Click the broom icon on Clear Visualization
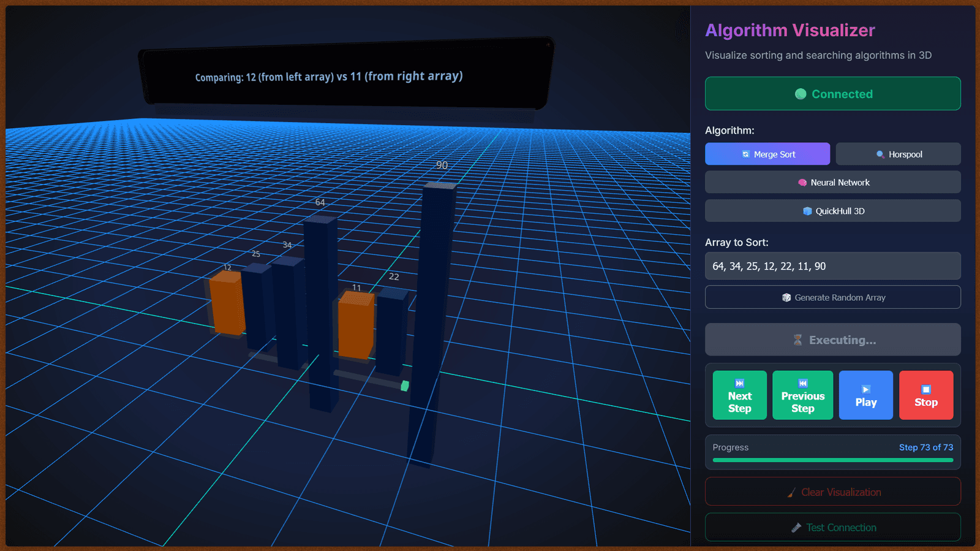 792,493
